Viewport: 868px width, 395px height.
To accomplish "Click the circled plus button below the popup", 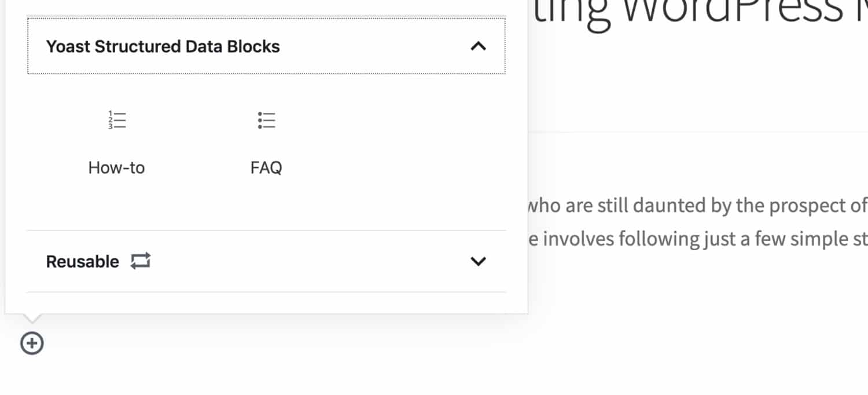I will [32, 343].
